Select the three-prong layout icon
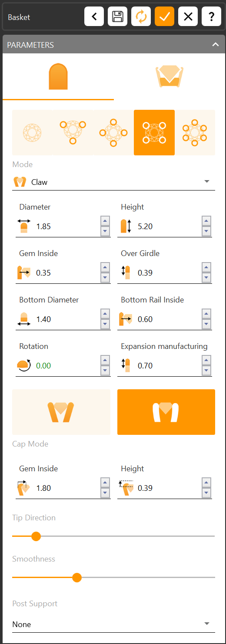 pyautogui.click(x=73, y=132)
